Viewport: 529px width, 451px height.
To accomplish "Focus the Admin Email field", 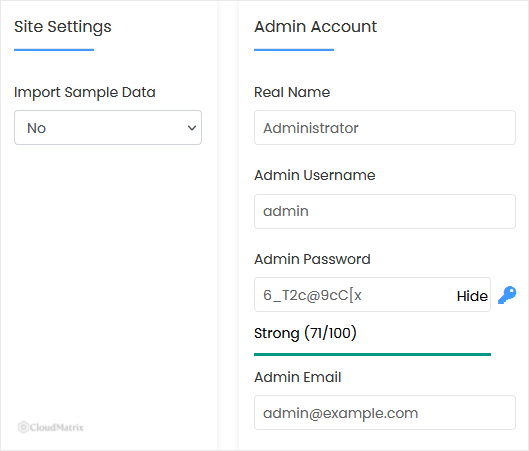I will (x=385, y=413).
